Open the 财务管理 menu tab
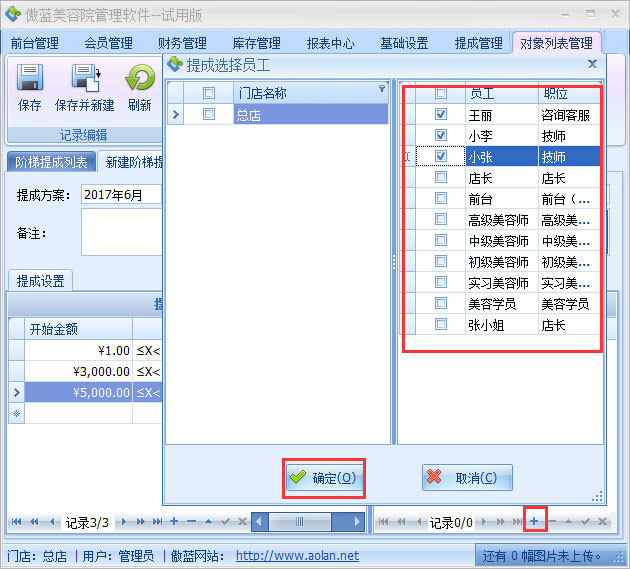 click(x=182, y=43)
